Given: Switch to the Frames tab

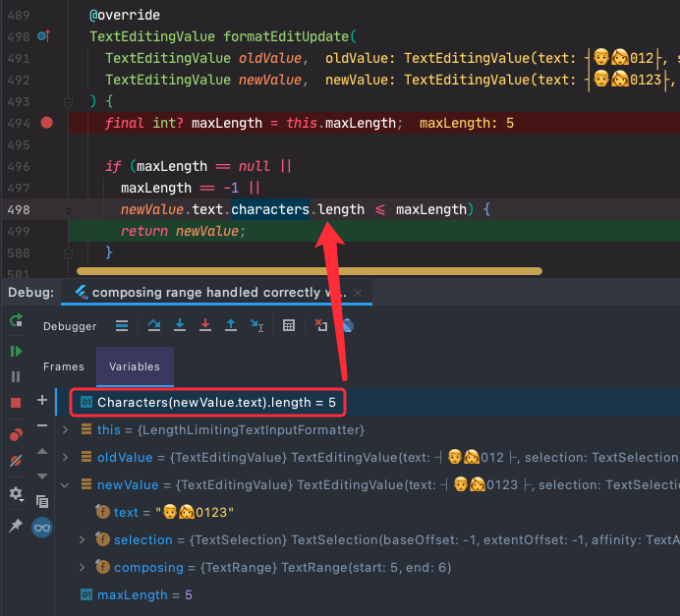Looking at the screenshot, I should point(63,366).
